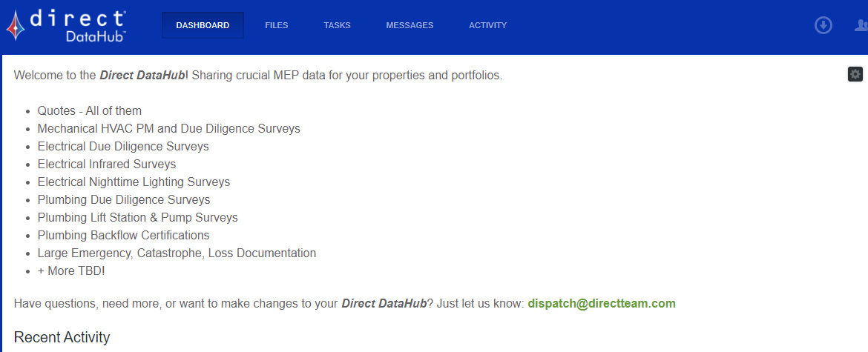The height and width of the screenshot is (352, 868).
Task: View the Activity tab
Action: [x=487, y=25]
